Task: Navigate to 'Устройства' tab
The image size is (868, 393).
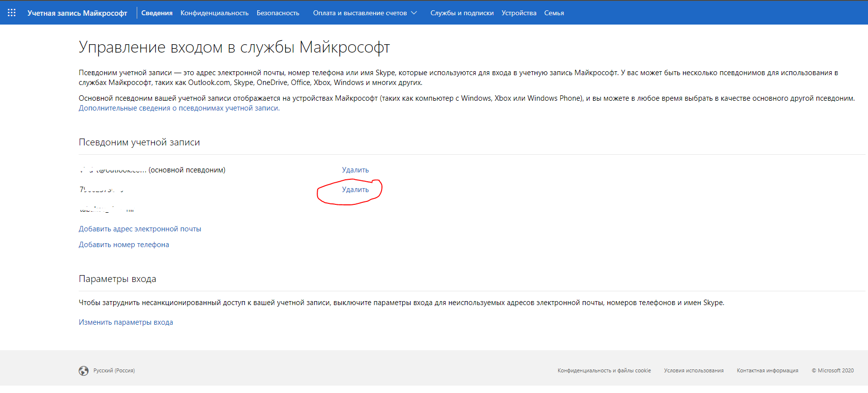Action: [x=519, y=13]
